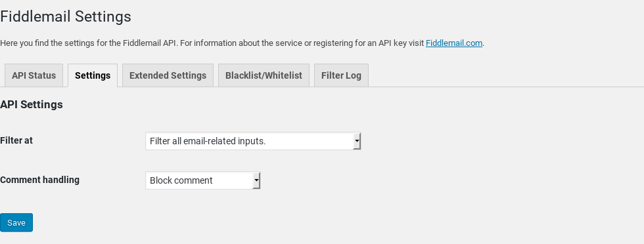Switch to Extended Settings tab
Image resolution: width=644 pixels, height=244 pixels.
click(x=168, y=75)
